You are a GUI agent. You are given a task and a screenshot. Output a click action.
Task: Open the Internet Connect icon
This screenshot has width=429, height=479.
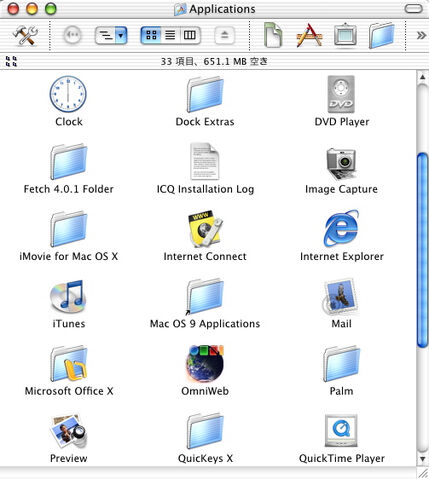click(205, 229)
